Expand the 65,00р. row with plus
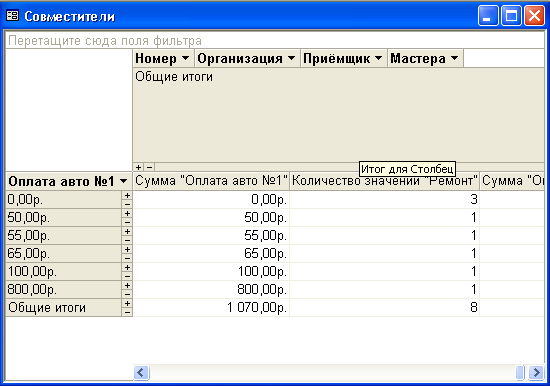 click(x=127, y=249)
